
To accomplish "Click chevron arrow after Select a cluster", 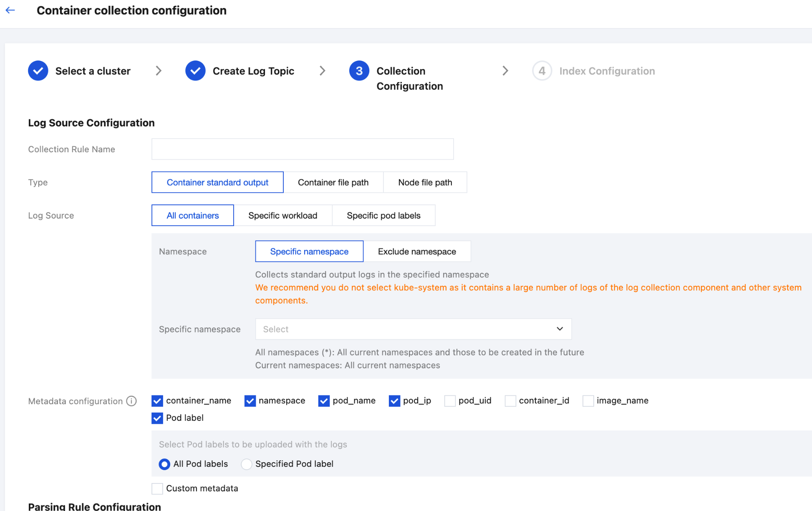I will 159,71.
